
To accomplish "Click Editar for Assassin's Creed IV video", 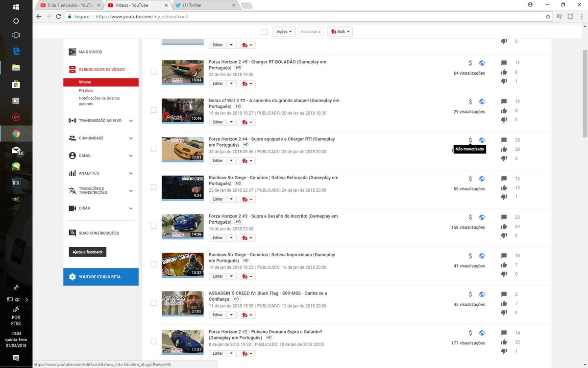I will (x=218, y=315).
